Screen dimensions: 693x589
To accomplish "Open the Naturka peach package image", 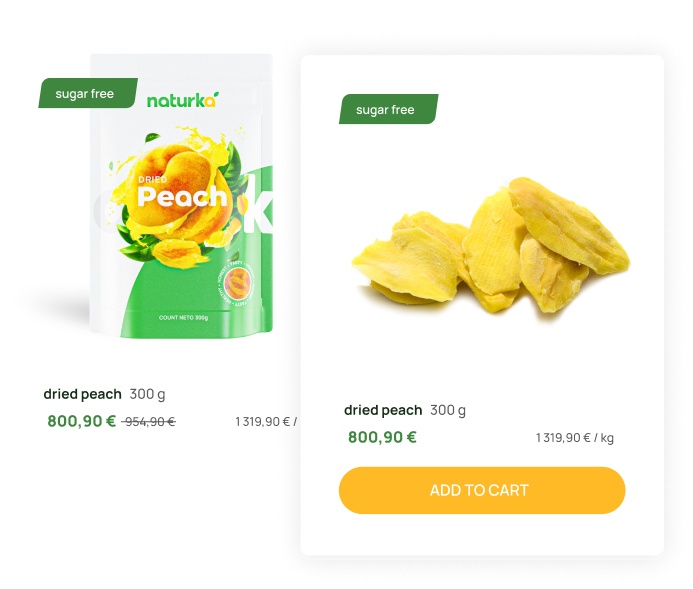I will point(181,196).
